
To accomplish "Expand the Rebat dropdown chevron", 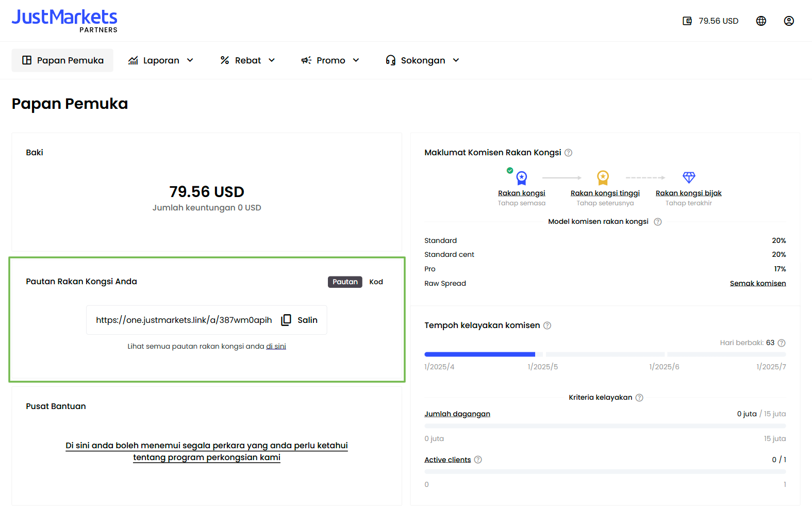I will 272,60.
